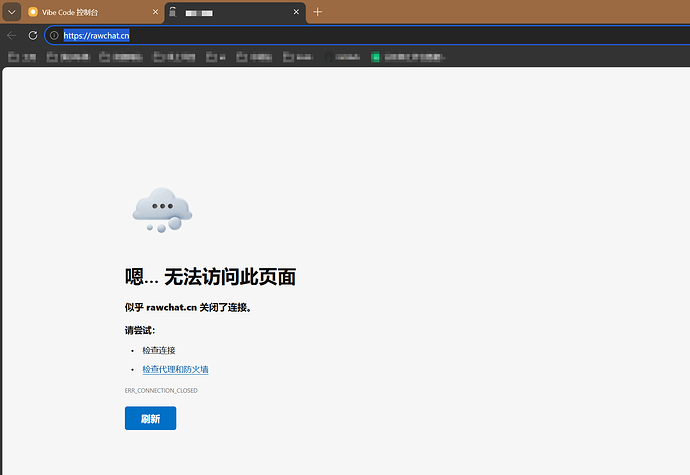Screen dimensions: 690x475
Task: Click the blue 刷新 button
Action: coord(150,418)
